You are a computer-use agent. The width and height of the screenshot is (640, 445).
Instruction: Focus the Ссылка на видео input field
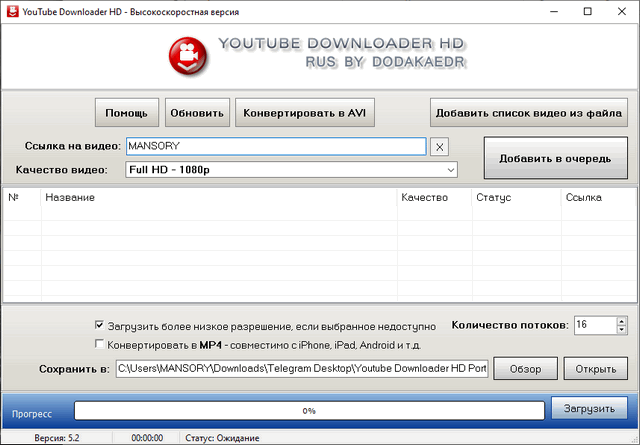pos(276,146)
